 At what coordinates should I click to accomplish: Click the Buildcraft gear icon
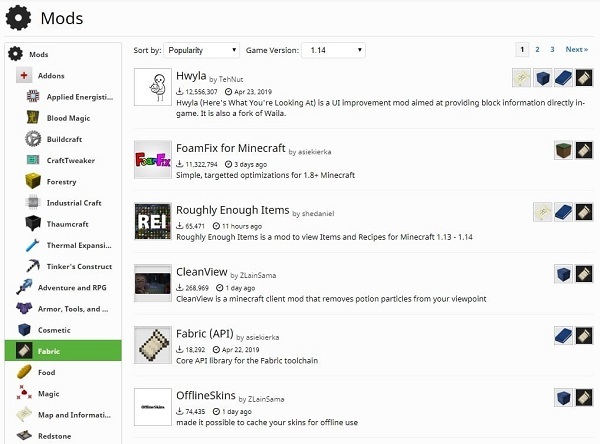coord(33,139)
